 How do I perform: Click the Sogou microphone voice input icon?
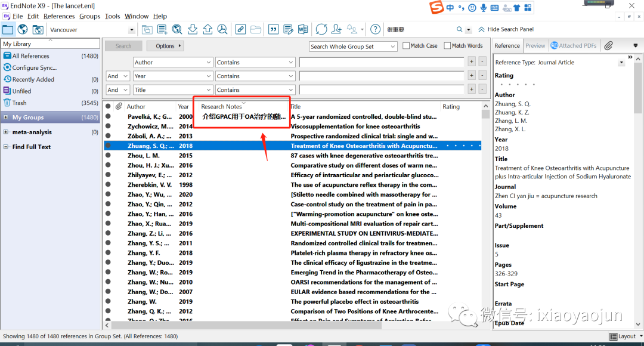[484, 8]
